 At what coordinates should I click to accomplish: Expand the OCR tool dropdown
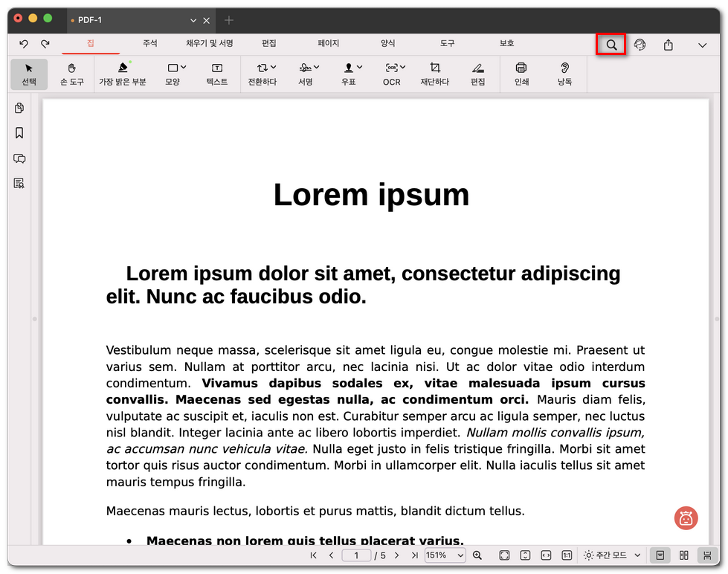(395, 74)
